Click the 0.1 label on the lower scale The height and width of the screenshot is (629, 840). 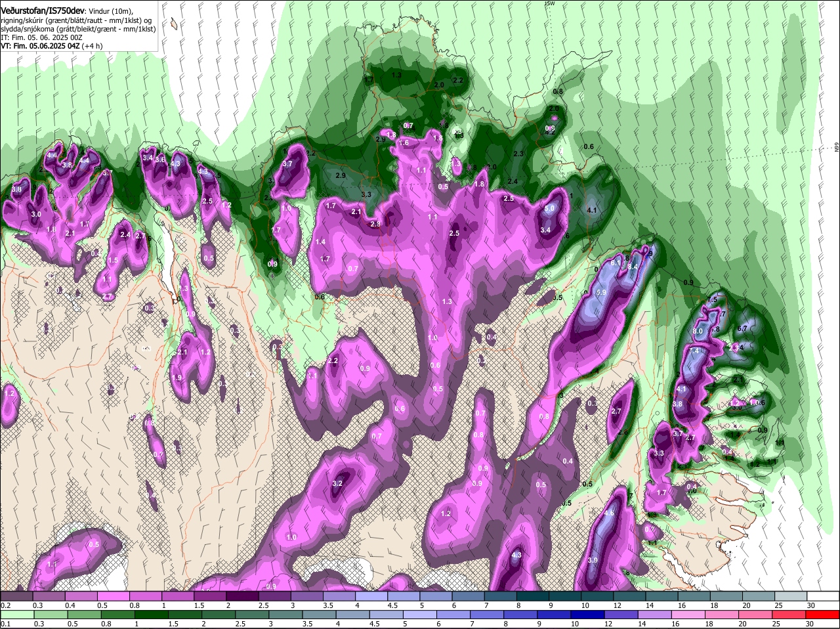(5, 624)
